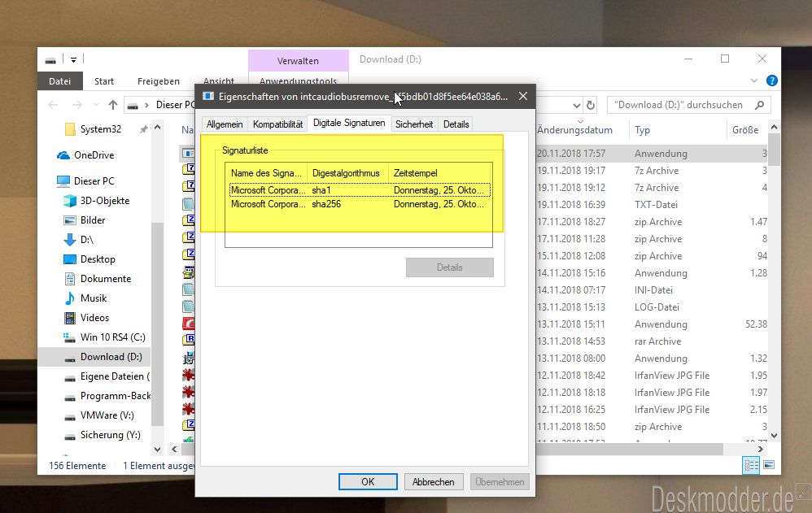The image size is (812, 513).
Task: Open the quick access toolbar customize dropdown
Action: point(73,60)
